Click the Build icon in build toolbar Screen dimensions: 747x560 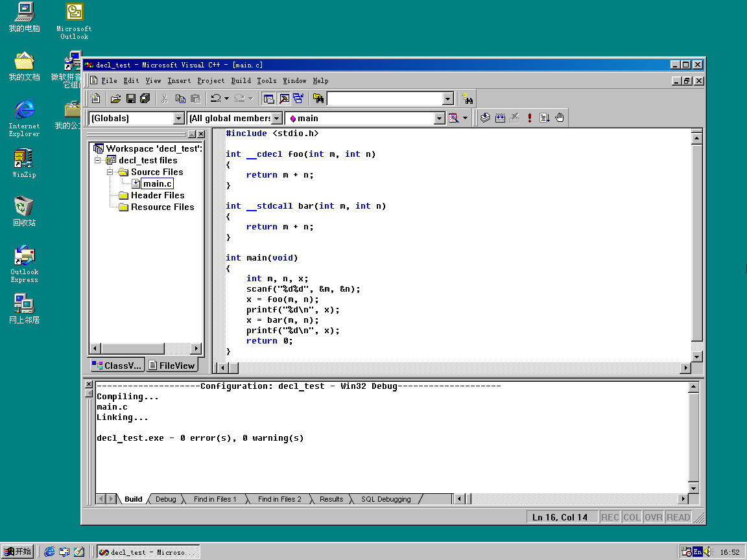tap(500, 118)
